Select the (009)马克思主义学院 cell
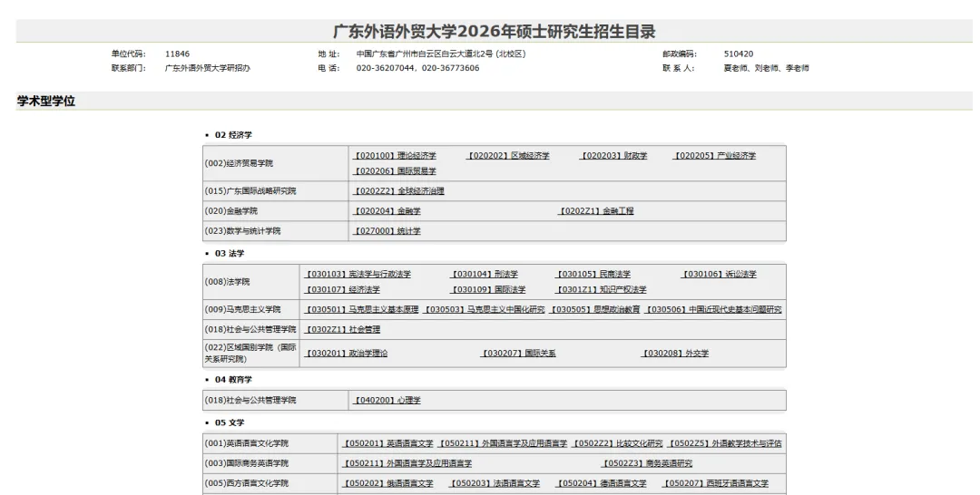Viewport: 980px width, 495px height. pos(251,310)
